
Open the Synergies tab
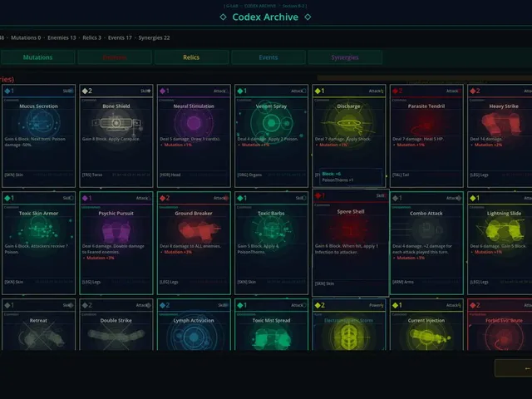click(345, 57)
